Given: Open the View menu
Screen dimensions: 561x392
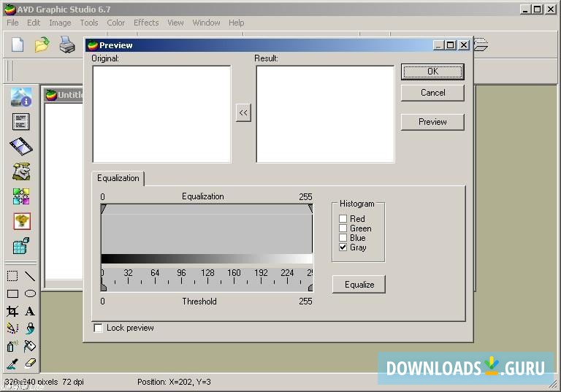Looking at the screenshot, I should (175, 23).
